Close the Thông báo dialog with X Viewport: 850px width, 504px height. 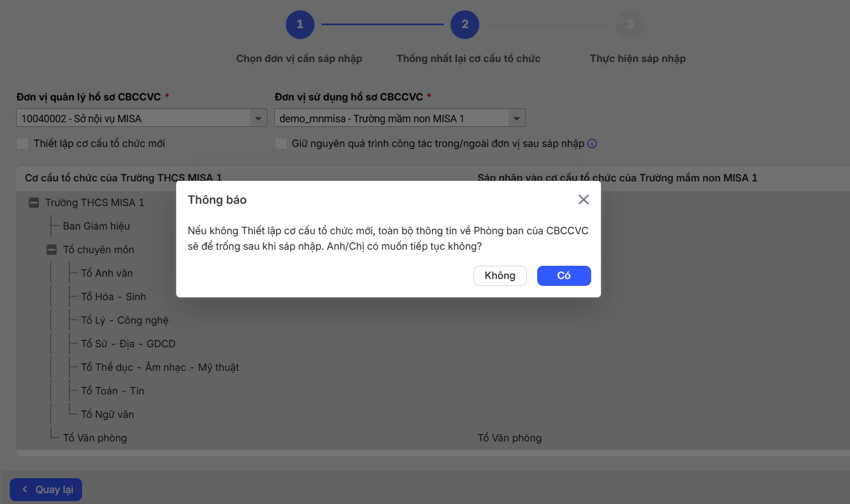[583, 200]
